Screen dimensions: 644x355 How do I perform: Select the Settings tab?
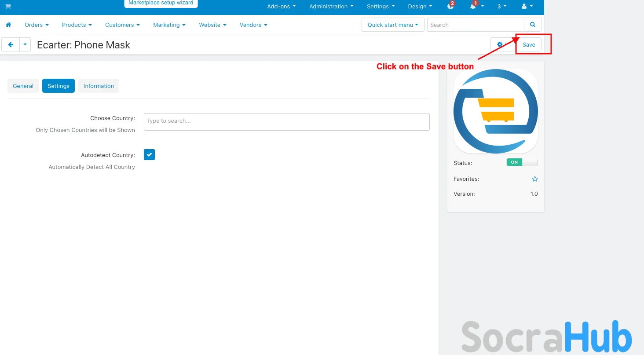point(59,86)
